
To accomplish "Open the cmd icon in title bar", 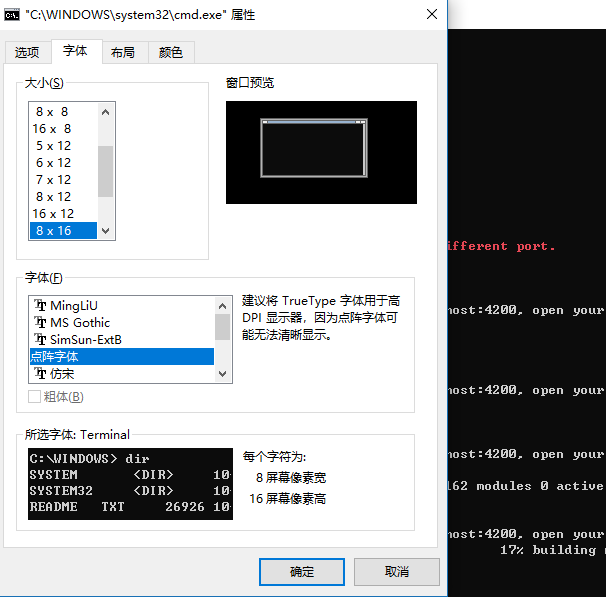I will point(12,15).
